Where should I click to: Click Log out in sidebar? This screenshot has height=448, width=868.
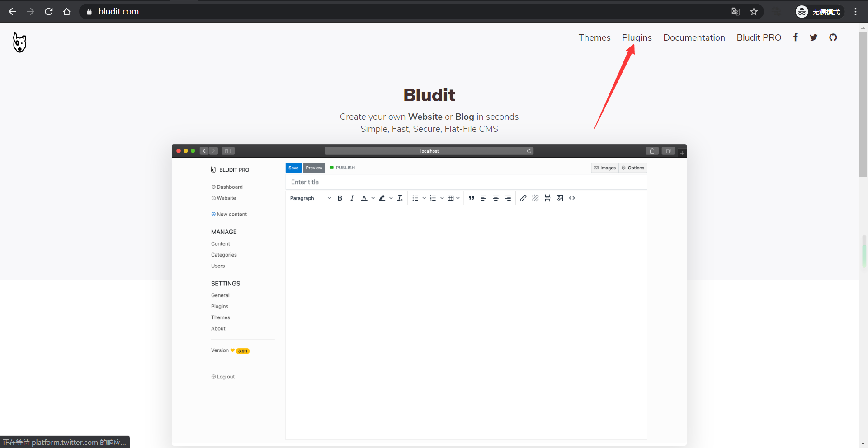(x=223, y=377)
